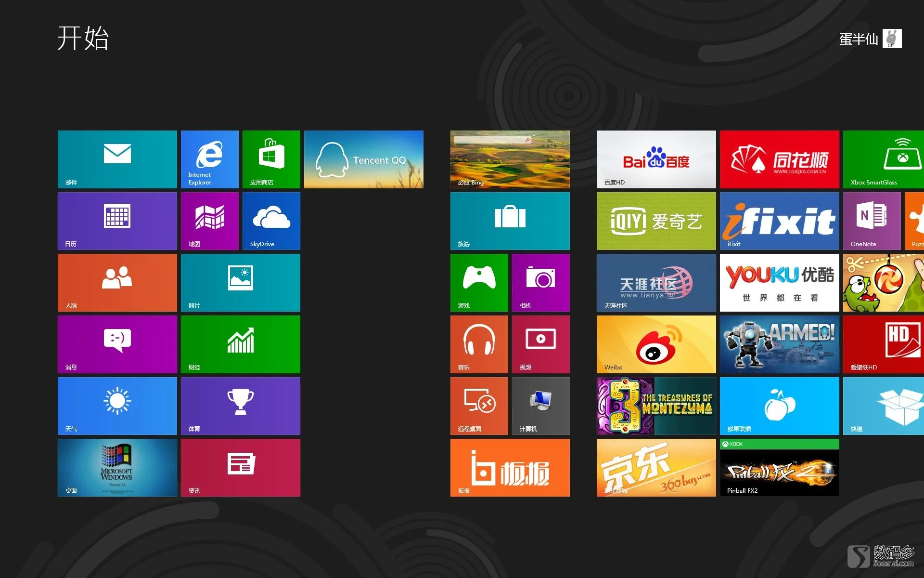Viewport: 924px width, 578px height.
Task: Open the Travel (旅游) tile
Action: (x=510, y=221)
